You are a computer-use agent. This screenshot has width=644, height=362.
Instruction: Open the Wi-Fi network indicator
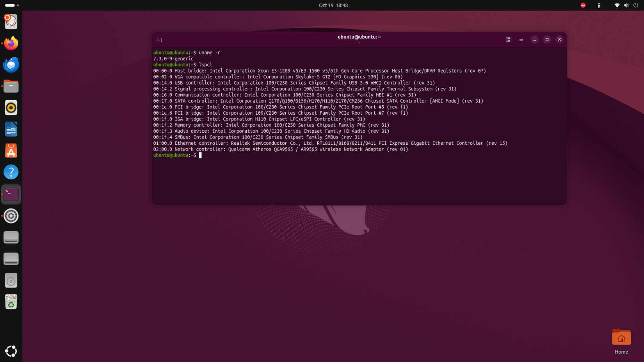(x=617, y=5)
